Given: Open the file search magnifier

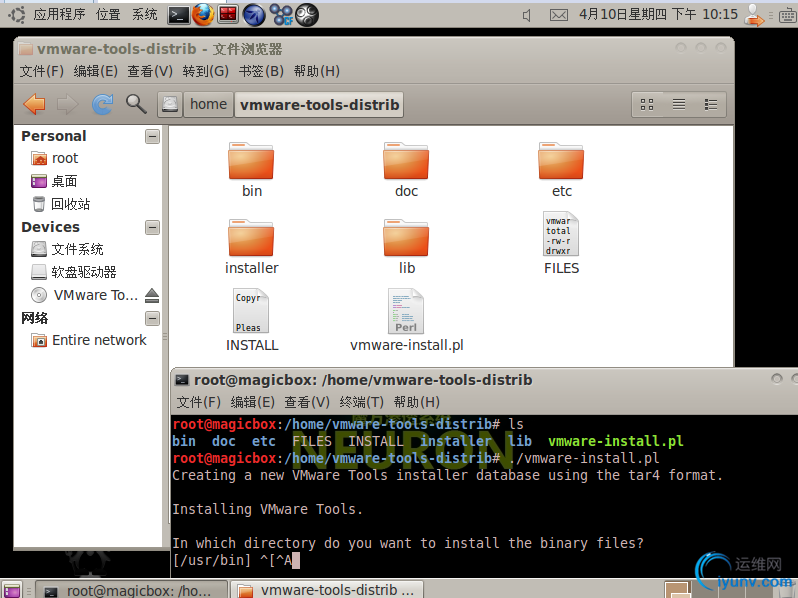Looking at the screenshot, I should [x=136, y=104].
